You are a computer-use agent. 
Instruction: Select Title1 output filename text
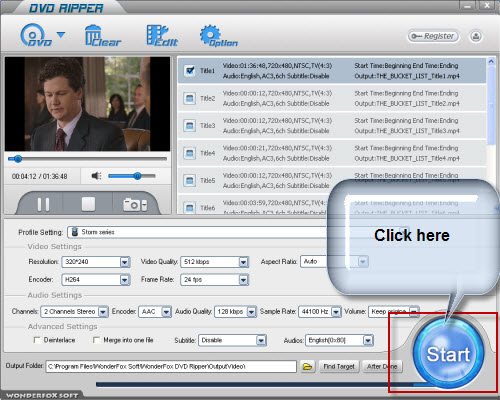pos(407,76)
